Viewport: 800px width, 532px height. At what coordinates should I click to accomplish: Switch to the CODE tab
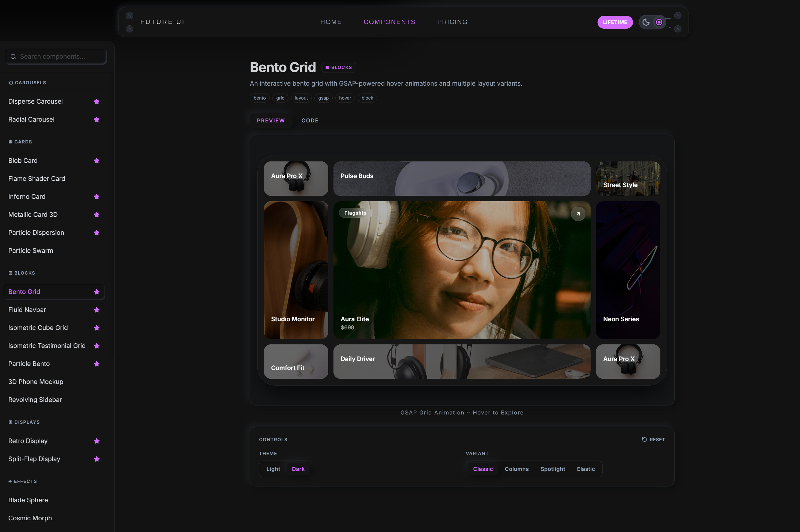click(x=309, y=121)
